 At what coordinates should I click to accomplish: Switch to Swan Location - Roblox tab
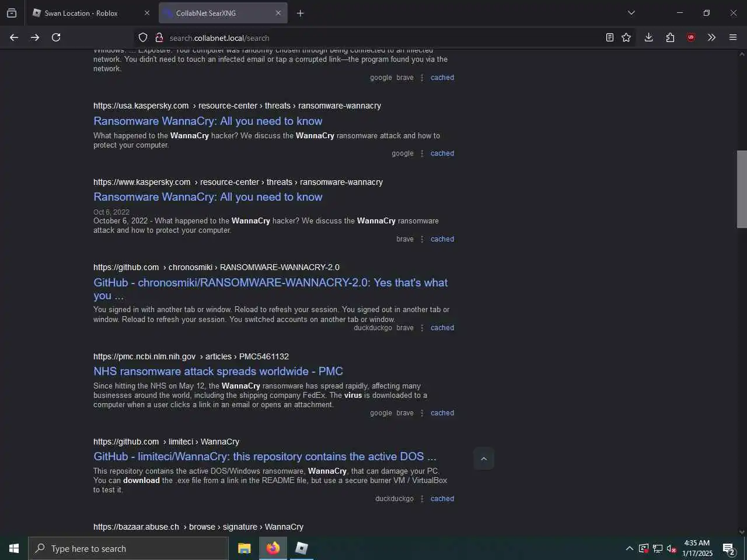92,13
